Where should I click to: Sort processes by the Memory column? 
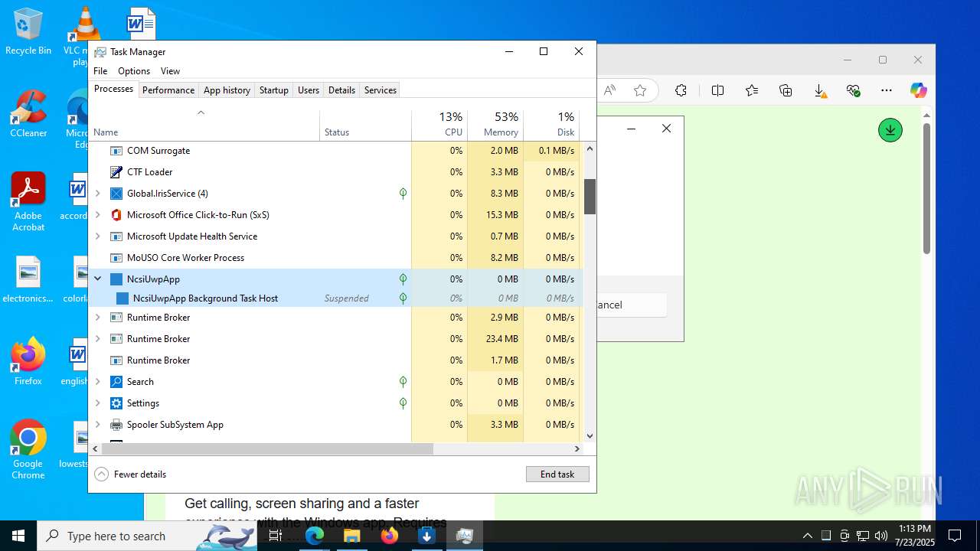coord(495,125)
